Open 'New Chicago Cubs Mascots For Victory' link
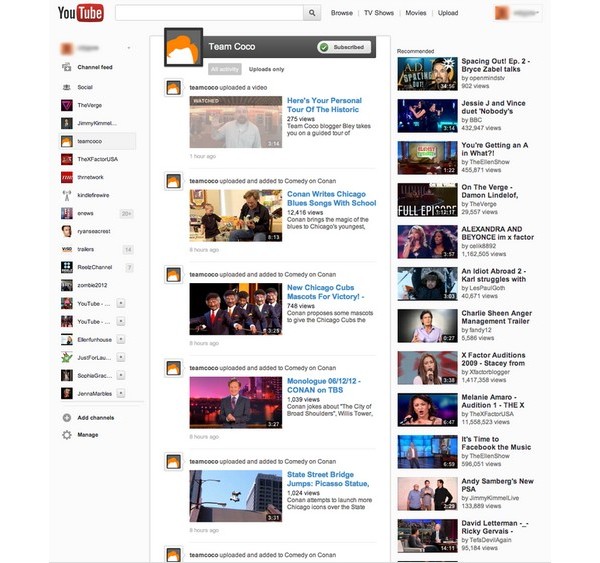 pyautogui.click(x=326, y=292)
